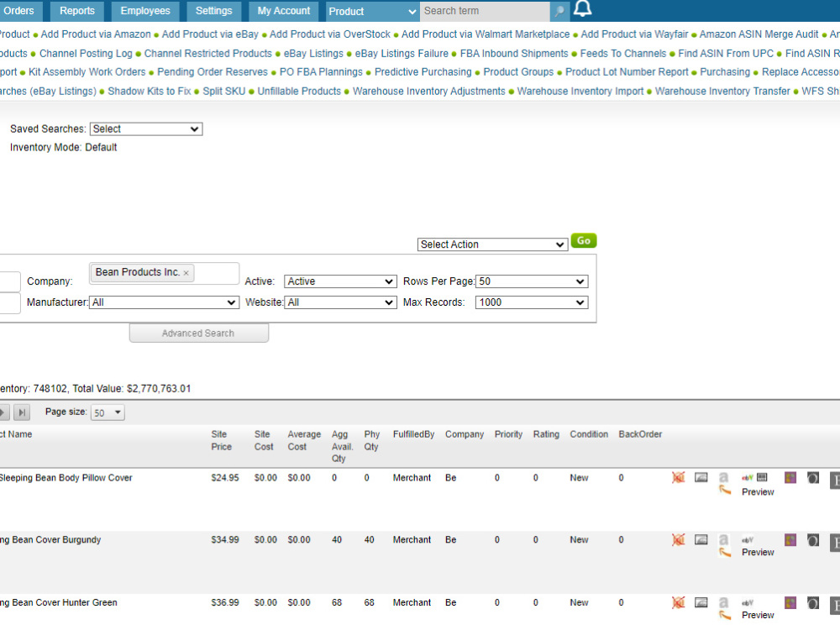The width and height of the screenshot is (840, 630).
Task: Open Split SKU link
Action: [x=224, y=91]
